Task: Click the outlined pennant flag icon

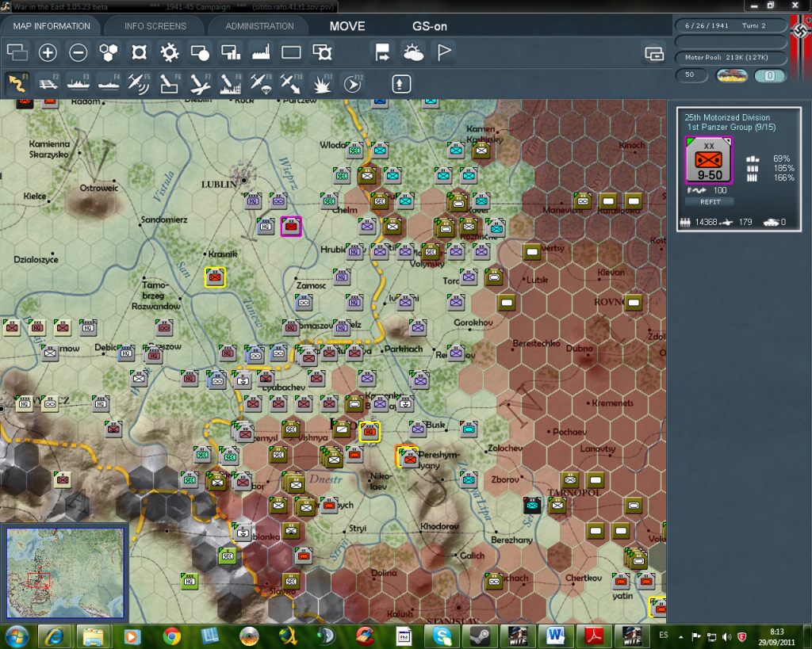Action: [x=444, y=52]
